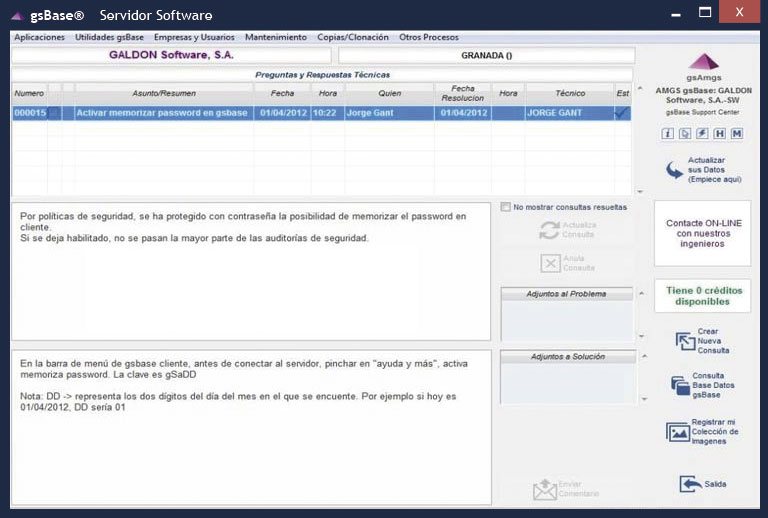Click Contacte ON-LINE con nuestros ingenieros
Image resolution: width=768 pixels, height=518 pixels.
pos(703,234)
